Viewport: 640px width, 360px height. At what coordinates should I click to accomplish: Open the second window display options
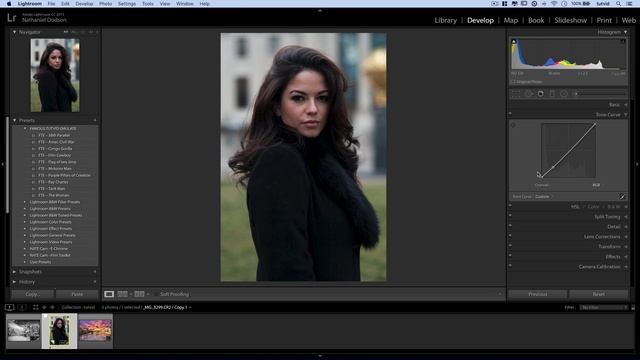[22, 307]
